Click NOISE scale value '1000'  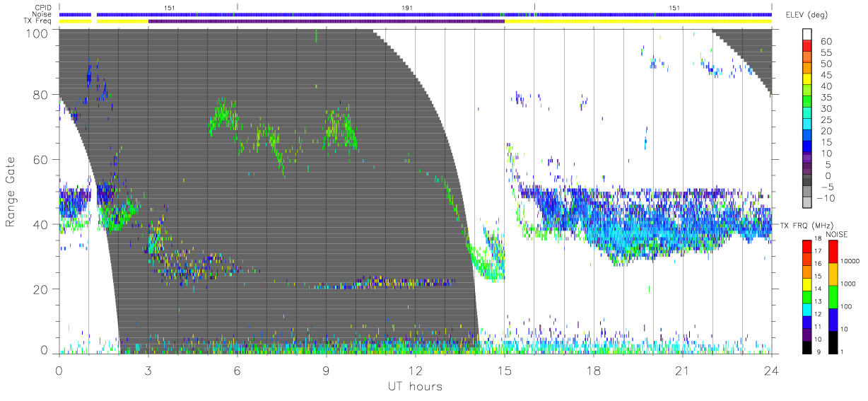click(848, 284)
